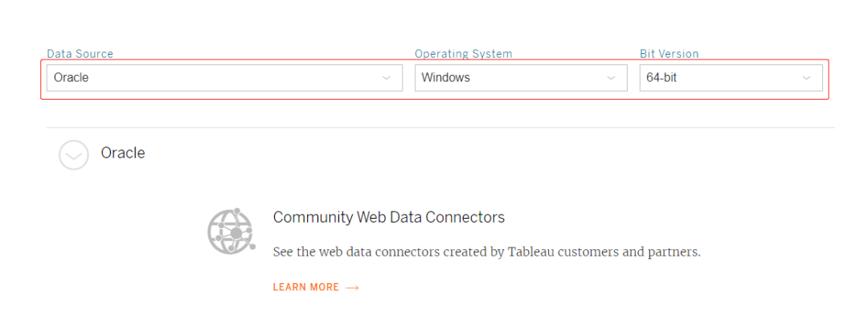The height and width of the screenshot is (328, 868).
Task: Click the chevron arrow in Bit Version field
Action: click(807, 78)
